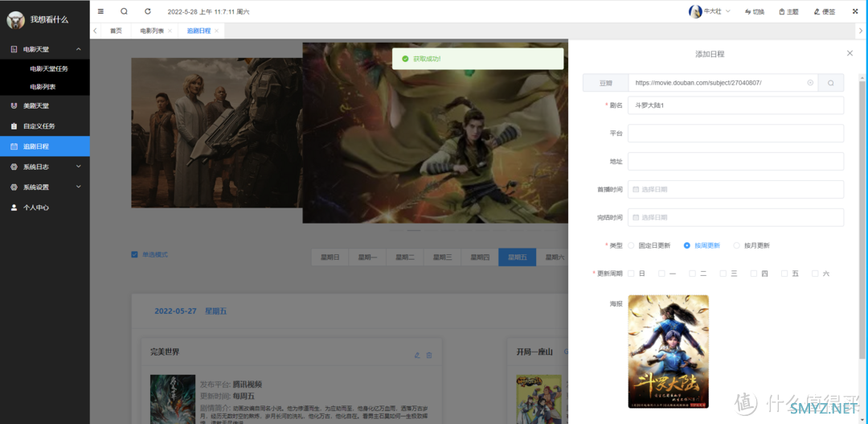
Task: Check the 五 update-cycle checkbox
Action: [x=784, y=274]
